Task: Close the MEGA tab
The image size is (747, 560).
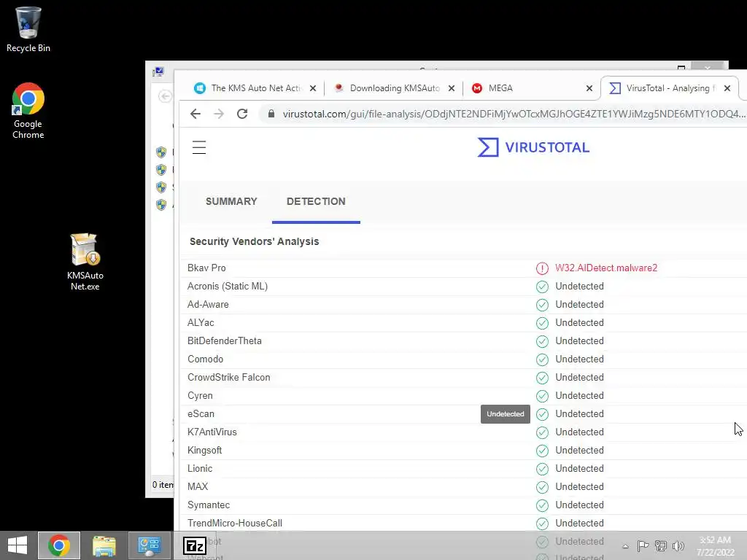Action: tap(589, 88)
